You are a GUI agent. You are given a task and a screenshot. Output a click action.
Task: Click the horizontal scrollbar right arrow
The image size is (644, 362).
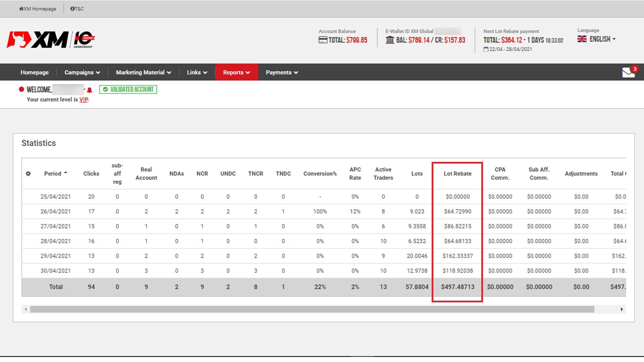click(x=622, y=309)
